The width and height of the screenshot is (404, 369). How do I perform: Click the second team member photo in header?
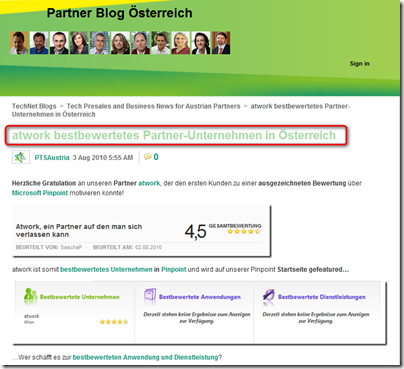[x=39, y=43]
